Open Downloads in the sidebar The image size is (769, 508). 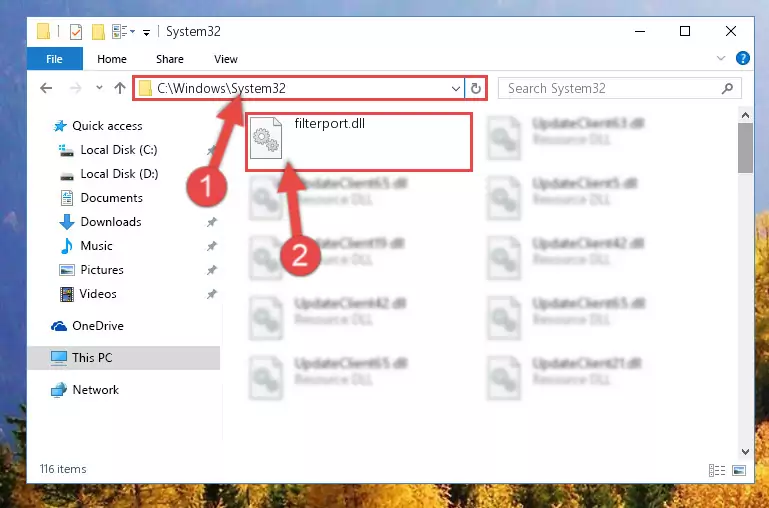tap(111, 222)
